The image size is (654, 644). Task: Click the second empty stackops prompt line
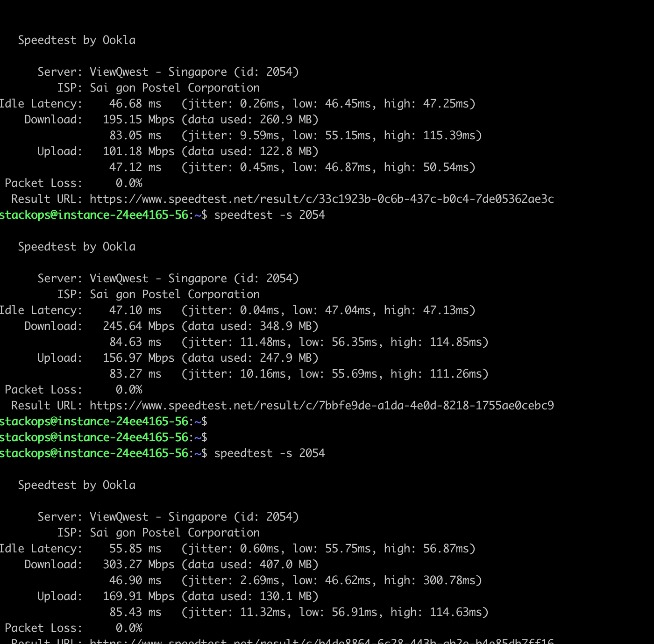pos(103,437)
